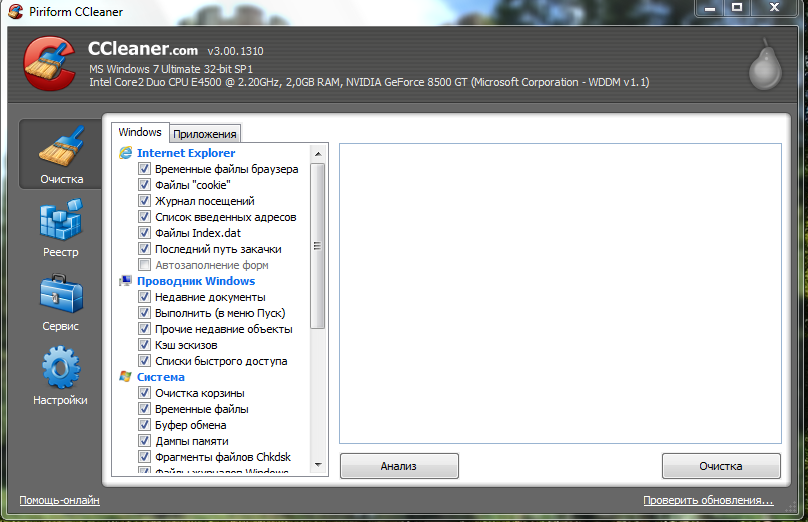Image resolution: width=808 pixels, height=522 pixels.
Task: Click Проверить обновления link
Action: coord(708,500)
